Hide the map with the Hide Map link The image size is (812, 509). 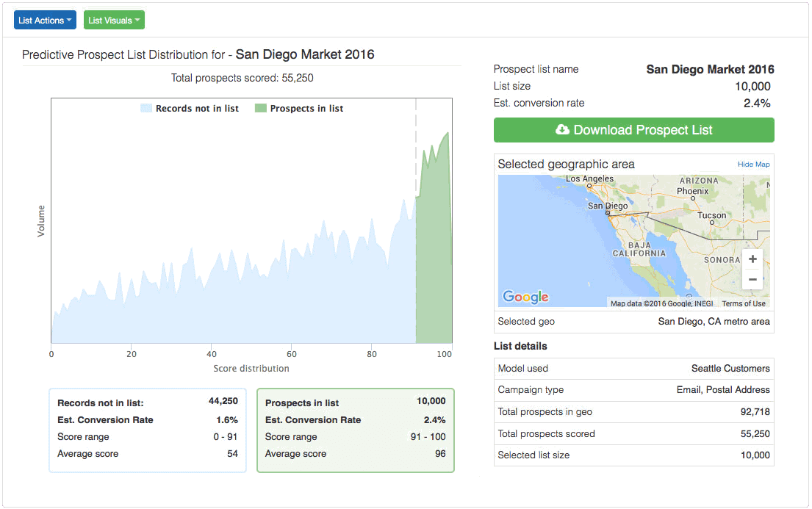pos(754,164)
